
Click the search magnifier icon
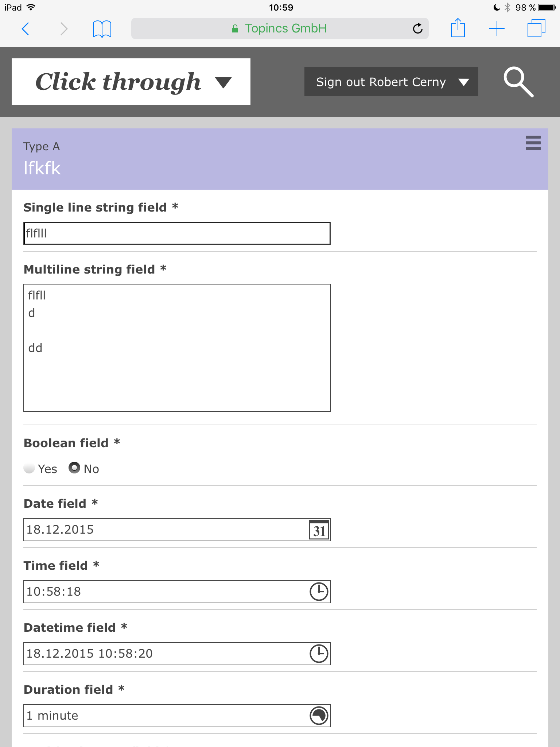(518, 82)
